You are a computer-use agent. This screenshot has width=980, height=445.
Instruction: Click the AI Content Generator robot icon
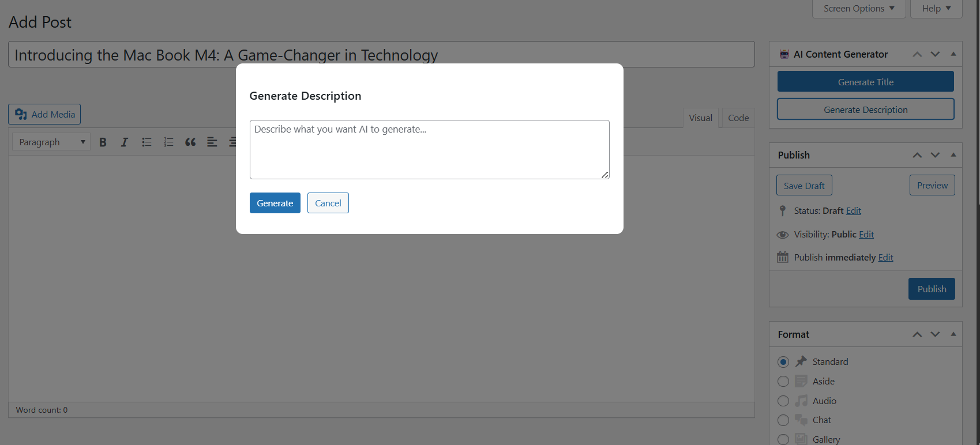[784, 54]
